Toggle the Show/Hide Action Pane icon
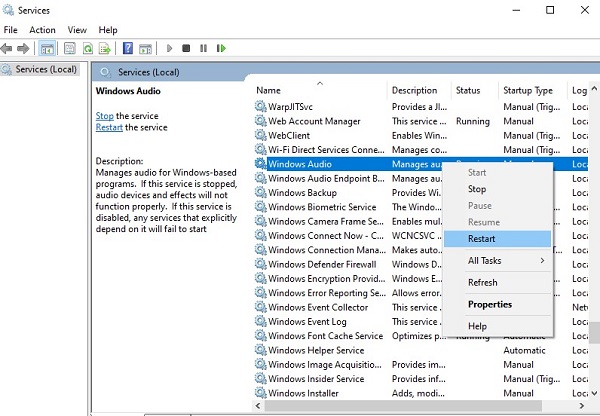Screen dimensions: 600x416 [145, 49]
